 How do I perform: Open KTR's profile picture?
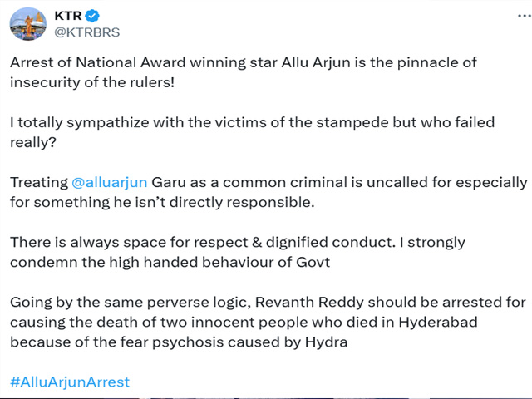point(27,24)
